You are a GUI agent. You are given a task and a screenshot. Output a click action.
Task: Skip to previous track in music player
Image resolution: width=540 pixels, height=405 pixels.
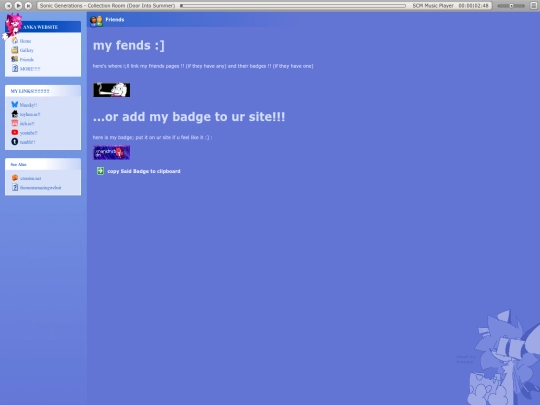pyautogui.click(x=8, y=6)
